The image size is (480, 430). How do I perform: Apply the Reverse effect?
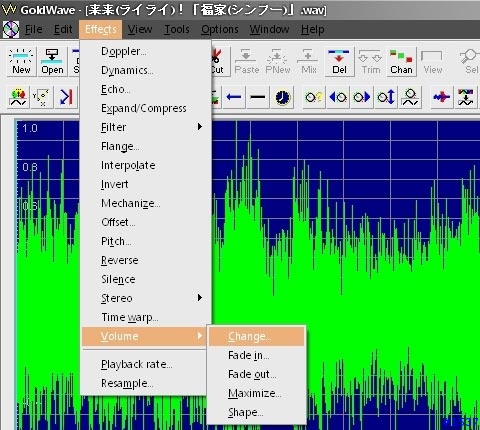[x=146, y=260]
